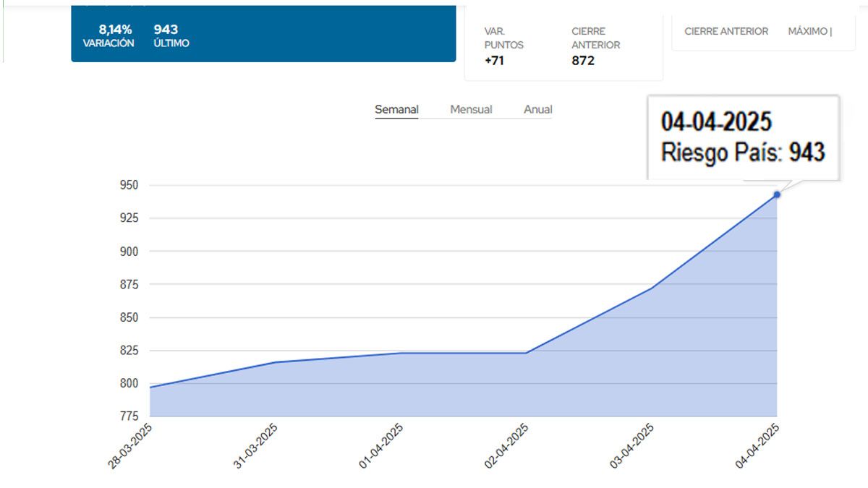
Task: Click the line vertex above 01-04-2025
Action: [x=401, y=353]
